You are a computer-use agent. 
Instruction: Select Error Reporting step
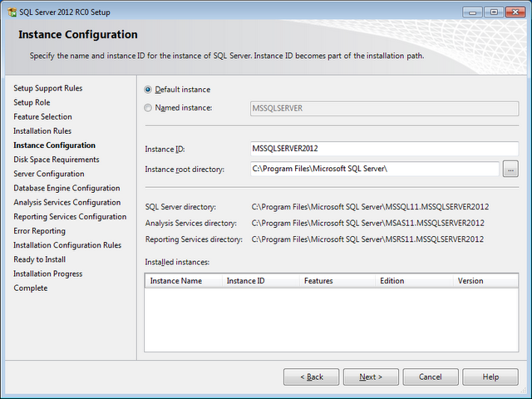[x=39, y=231]
